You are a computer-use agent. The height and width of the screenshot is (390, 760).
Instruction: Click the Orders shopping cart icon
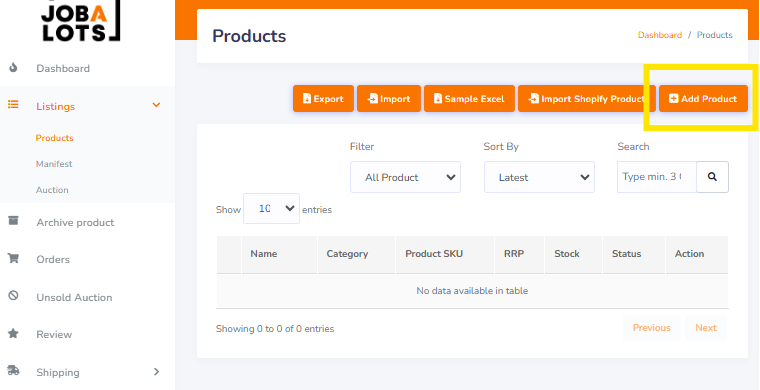pos(13,258)
